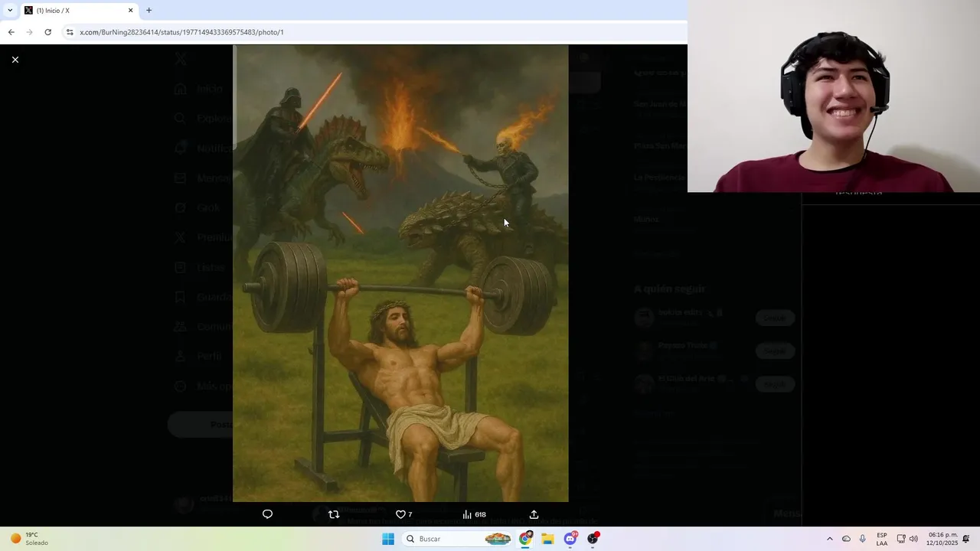Screen dimensions: 980x551
Task: Open the notifications bell icon
Action: click(966, 539)
